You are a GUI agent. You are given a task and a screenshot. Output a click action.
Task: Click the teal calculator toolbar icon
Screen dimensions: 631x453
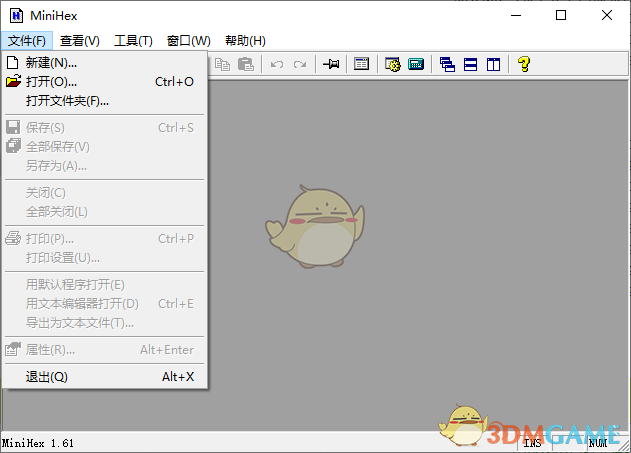(416, 64)
